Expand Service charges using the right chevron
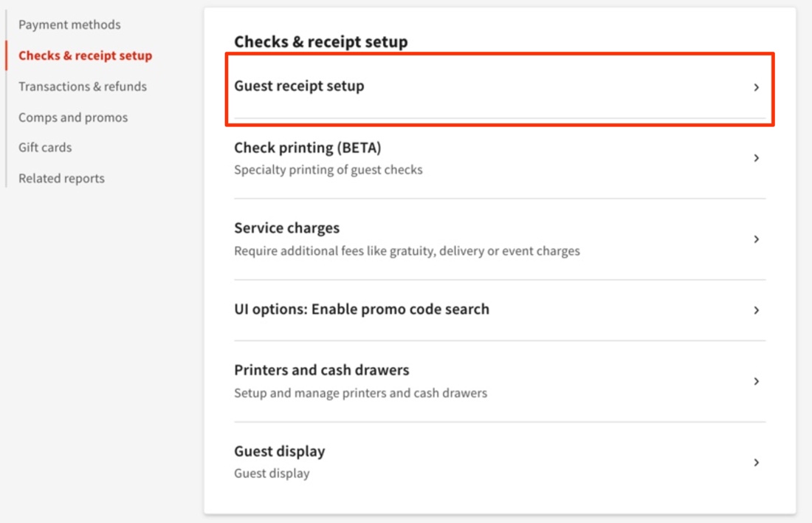This screenshot has width=812, height=523. pyautogui.click(x=757, y=238)
